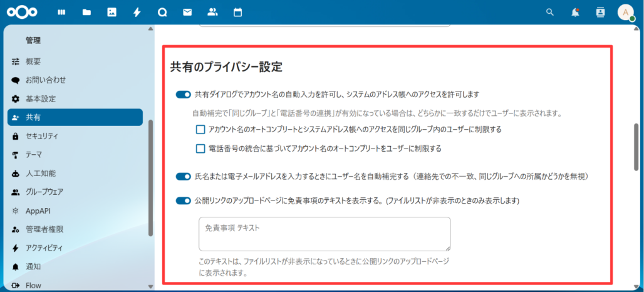This screenshot has height=292, width=644.
Task: Turn off public link disclaimer text toggle
Action: (183, 201)
